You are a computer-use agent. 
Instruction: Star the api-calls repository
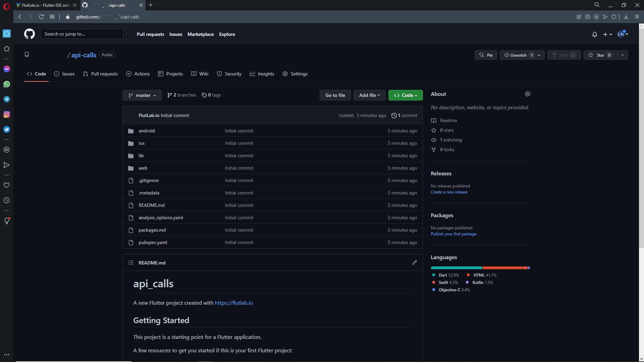coord(600,55)
